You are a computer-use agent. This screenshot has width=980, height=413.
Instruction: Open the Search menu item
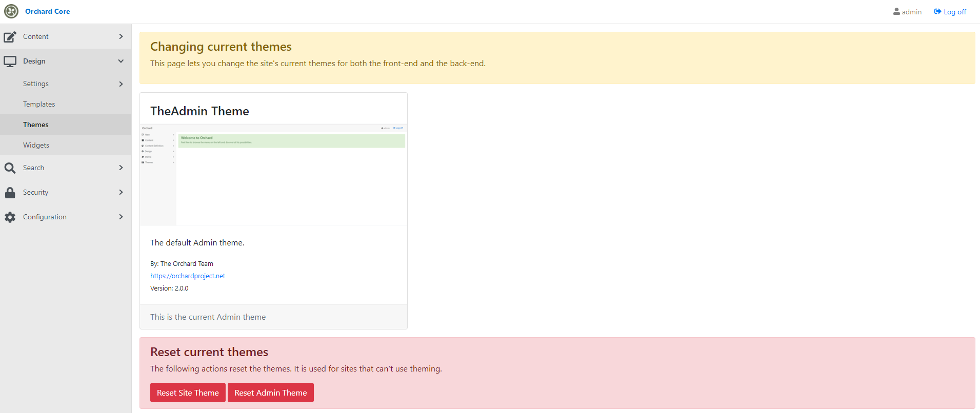(66, 168)
